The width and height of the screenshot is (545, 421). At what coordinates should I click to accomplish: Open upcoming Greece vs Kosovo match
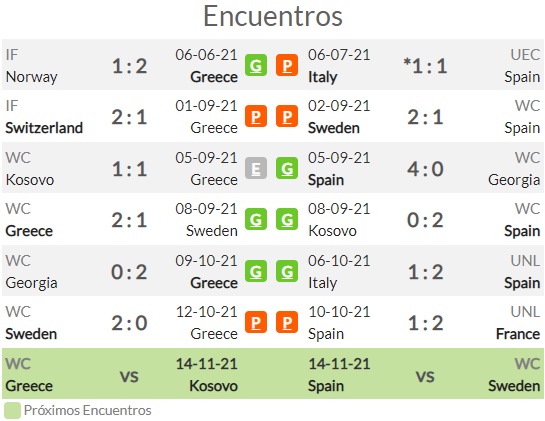coord(122,374)
